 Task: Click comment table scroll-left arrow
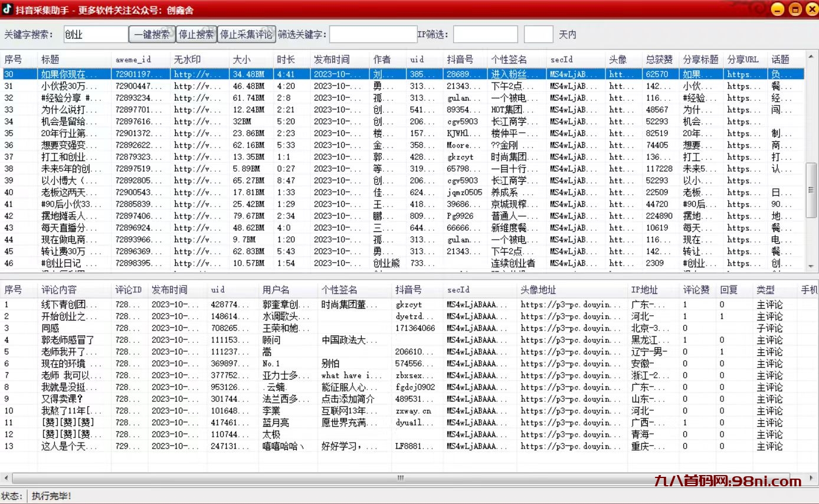point(6,478)
